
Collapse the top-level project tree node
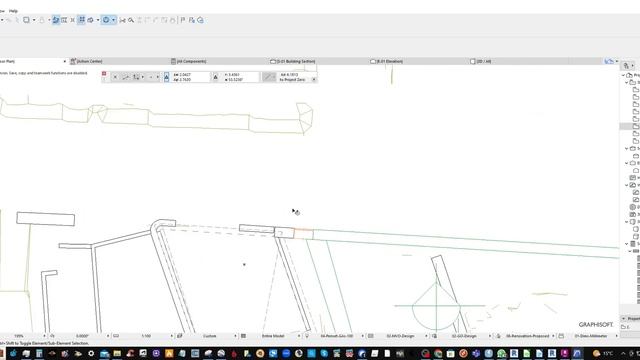[624, 75]
